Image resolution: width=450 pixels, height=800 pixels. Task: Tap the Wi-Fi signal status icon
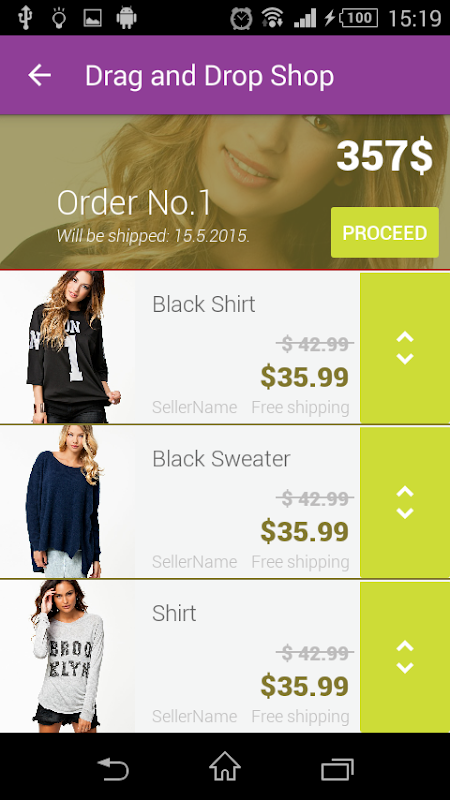(x=272, y=18)
